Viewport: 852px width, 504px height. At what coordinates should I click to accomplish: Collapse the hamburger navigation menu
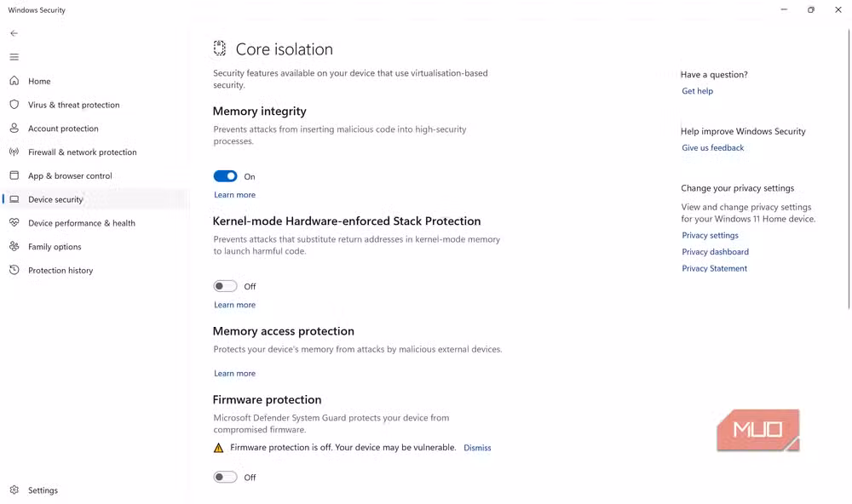(x=14, y=57)
